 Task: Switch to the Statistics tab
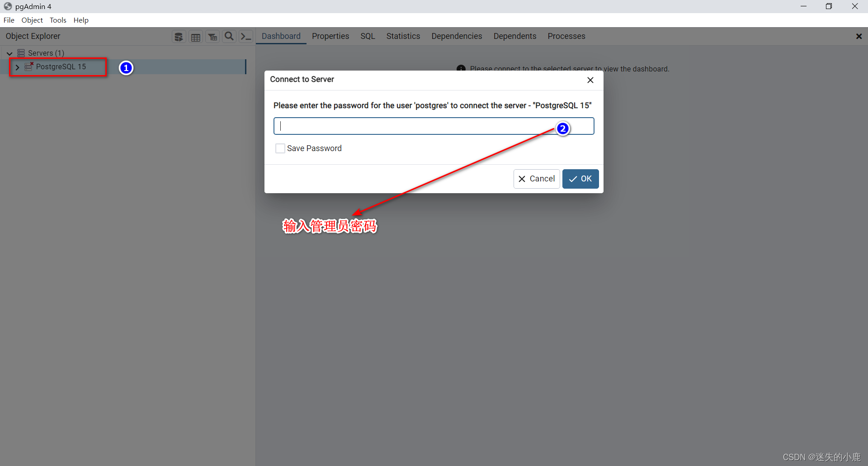coord(403,36)
